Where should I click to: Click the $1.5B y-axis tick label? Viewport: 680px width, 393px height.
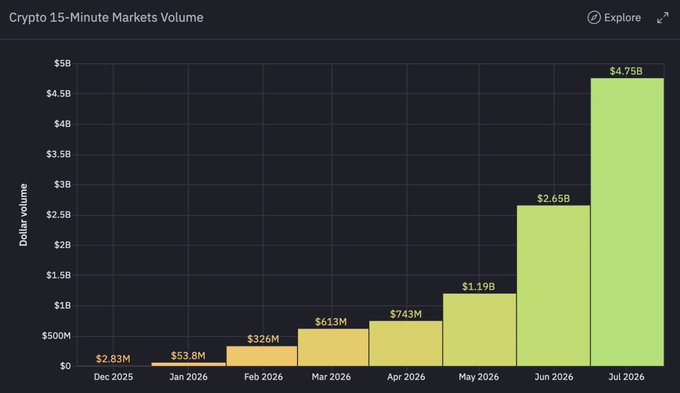point(59,275)
